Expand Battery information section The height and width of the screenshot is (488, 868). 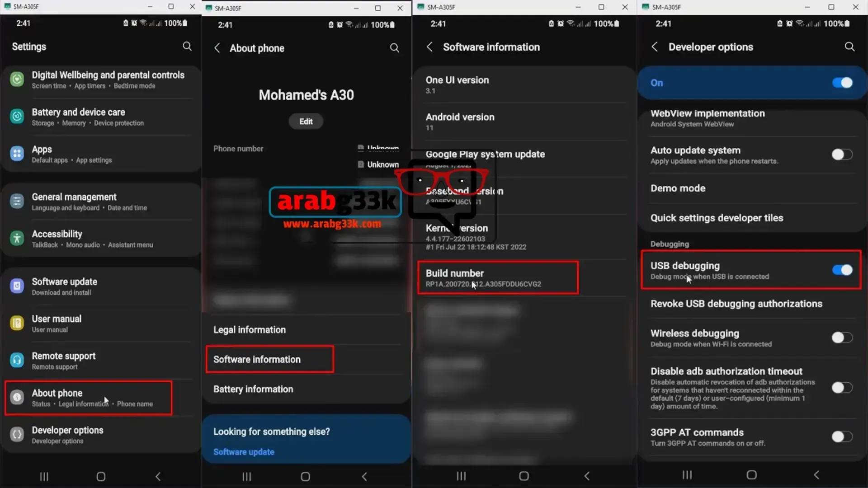click(x=253, y=389)
